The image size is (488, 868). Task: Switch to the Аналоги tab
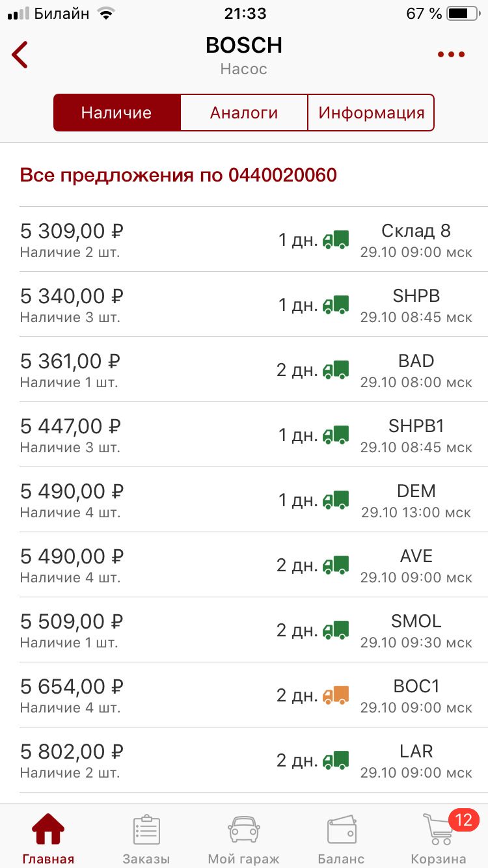point(244,113)
